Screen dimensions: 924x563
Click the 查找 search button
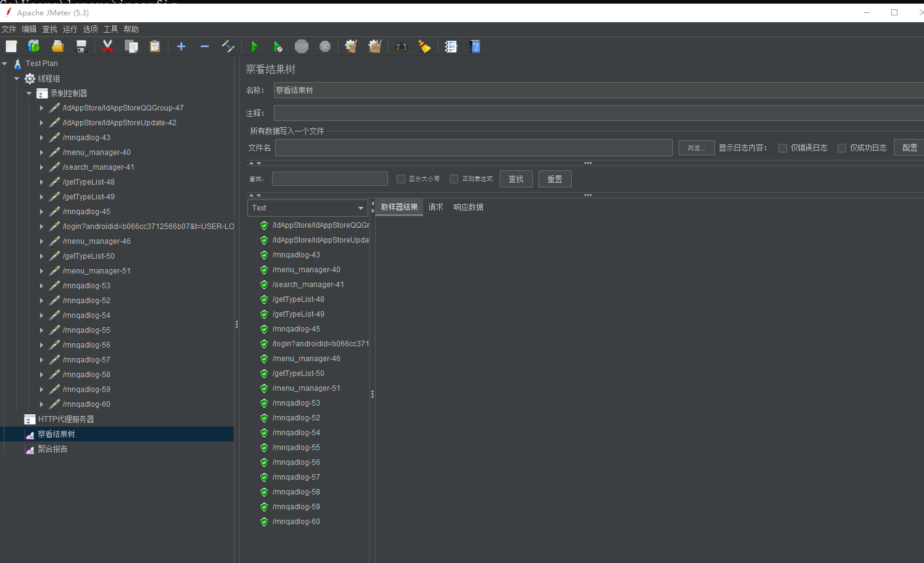click(x=516, y=179)
